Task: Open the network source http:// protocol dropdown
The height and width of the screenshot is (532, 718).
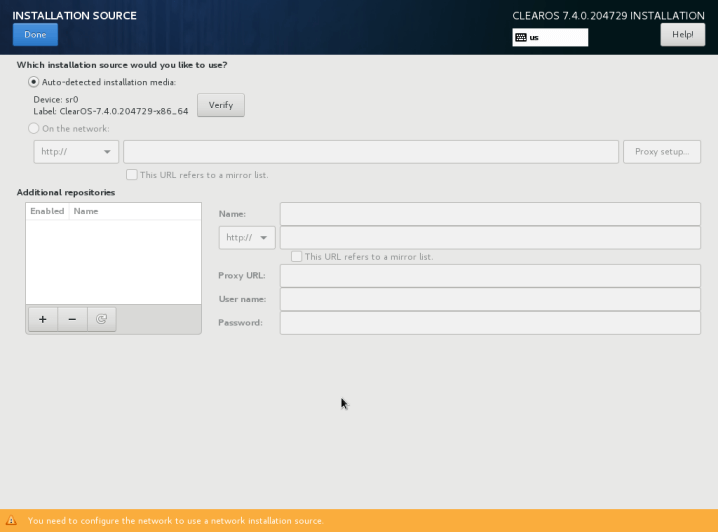Action: [x=76, y=152]
